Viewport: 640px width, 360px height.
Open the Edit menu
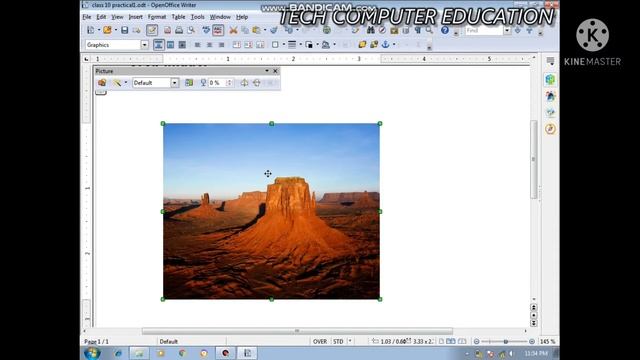pyautogui.click(x=101, y=17)
